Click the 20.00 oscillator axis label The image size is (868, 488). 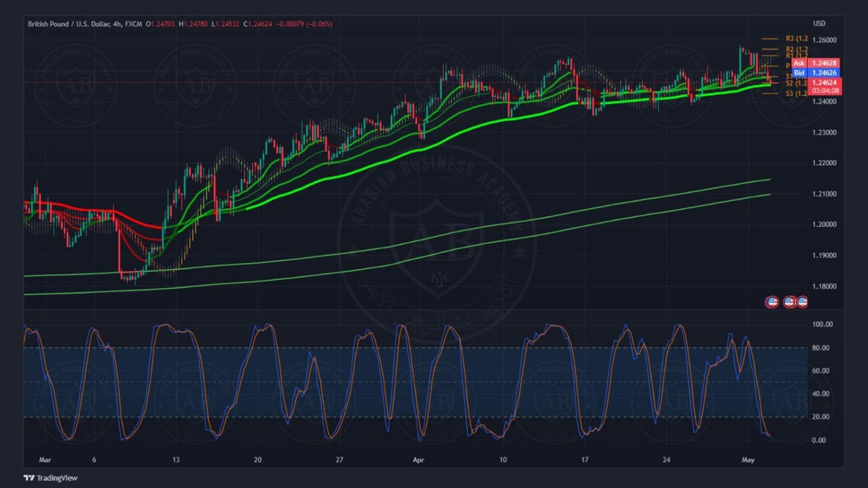[x=821, y=416]
